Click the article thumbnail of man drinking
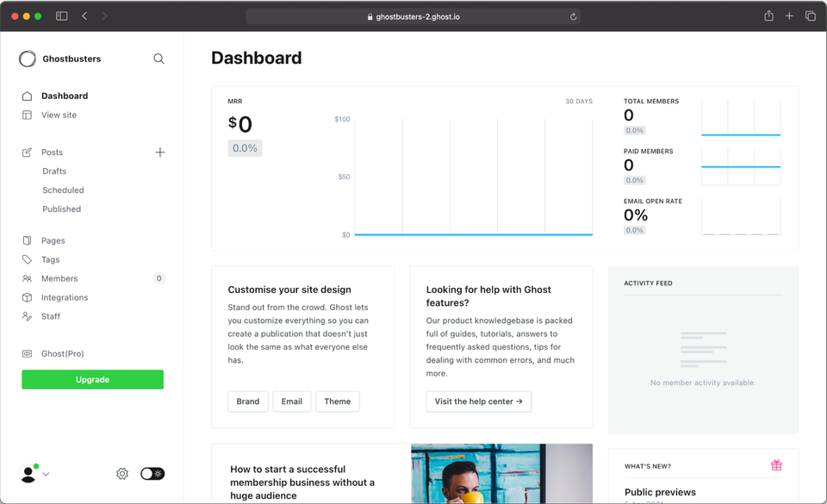Image resolution: width=827 pixels, height=504 pixels. [501, 474]
